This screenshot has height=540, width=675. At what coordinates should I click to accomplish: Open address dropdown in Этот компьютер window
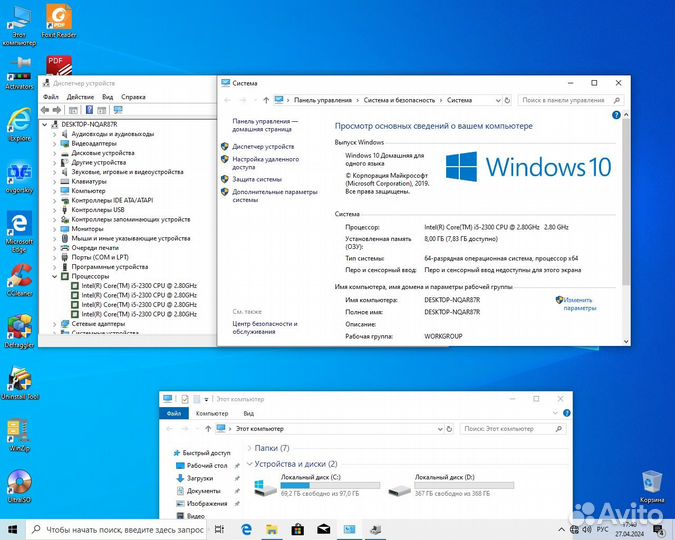pyautogui.click(x=440, y=429)
